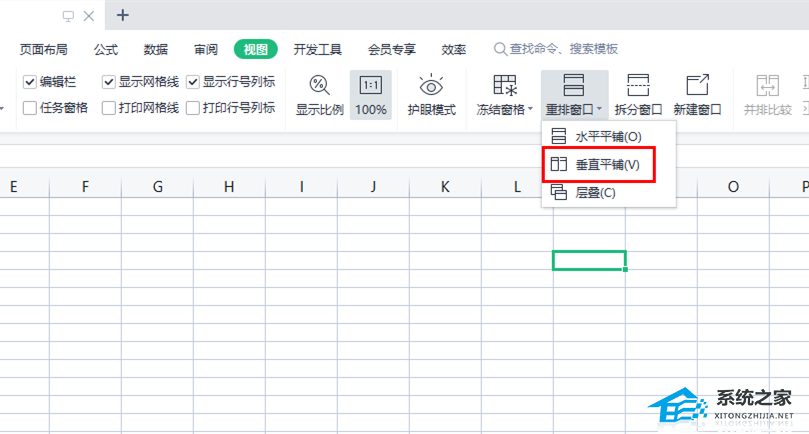Click the 并排比较 side-by-side compare icon
809x434 pixels.
coord(767,86)
